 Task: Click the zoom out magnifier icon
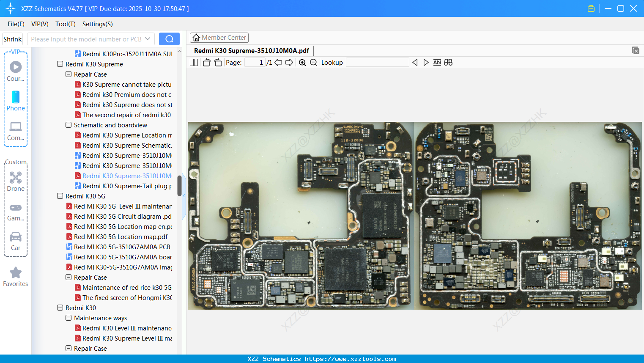(x=313, y=63)
